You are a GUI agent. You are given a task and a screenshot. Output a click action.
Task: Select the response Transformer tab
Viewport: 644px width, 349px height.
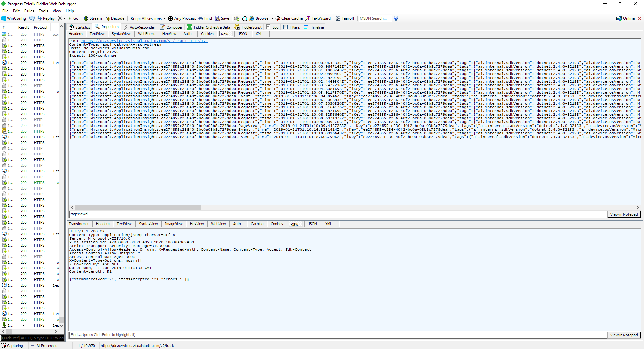(x=79, y=224)
